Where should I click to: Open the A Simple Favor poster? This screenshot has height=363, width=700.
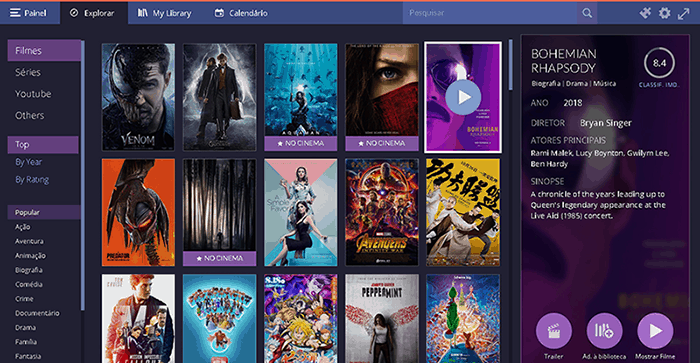301,213
